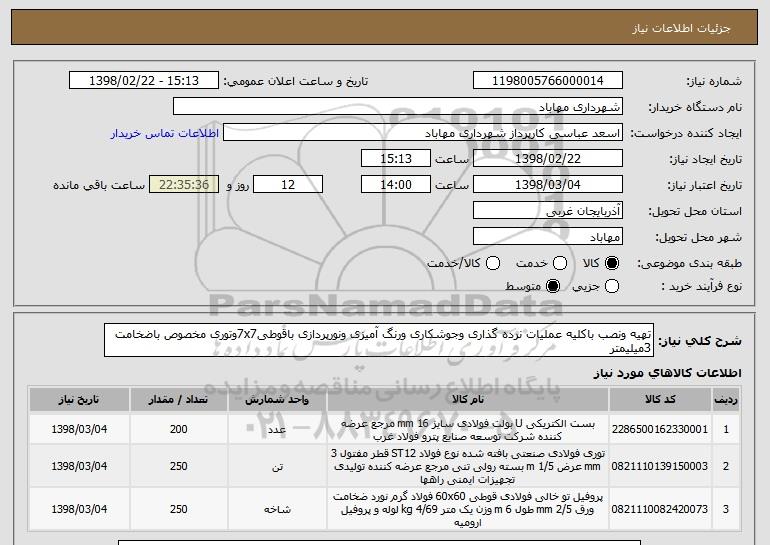Click the row 2 product name توری فولادی
The height and width of the screenshot is (545, 770).
click(468, 466)
